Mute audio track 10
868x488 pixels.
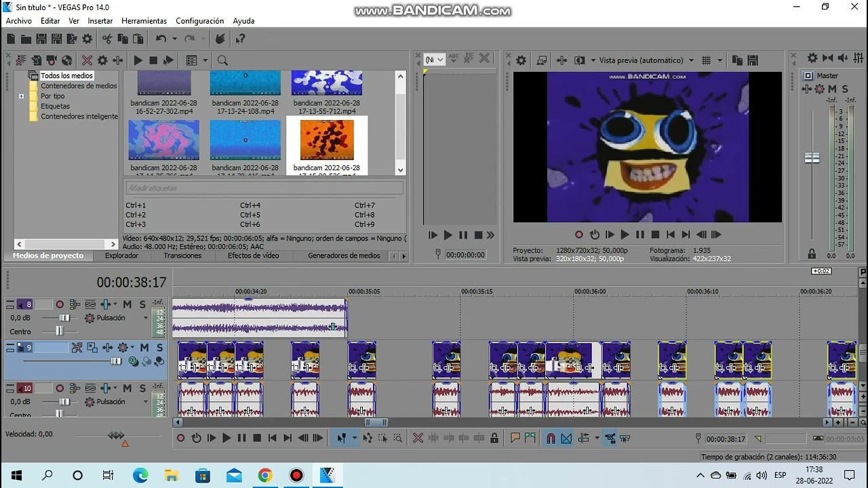(127, 388)
